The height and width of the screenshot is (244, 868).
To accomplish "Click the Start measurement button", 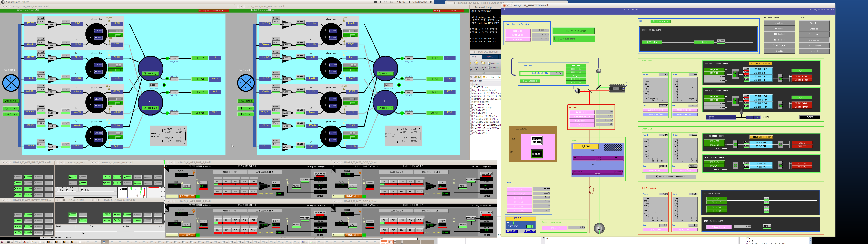I will 84,233.
